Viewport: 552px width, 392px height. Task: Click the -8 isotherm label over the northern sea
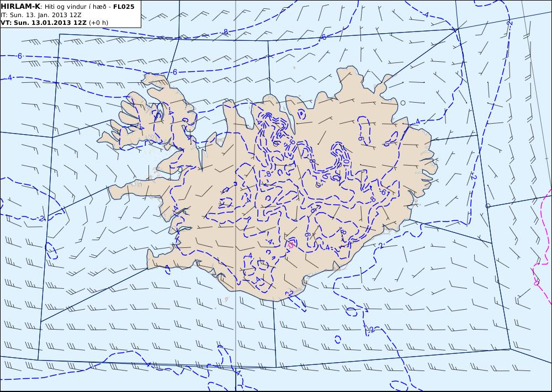(x=225, y=32)
